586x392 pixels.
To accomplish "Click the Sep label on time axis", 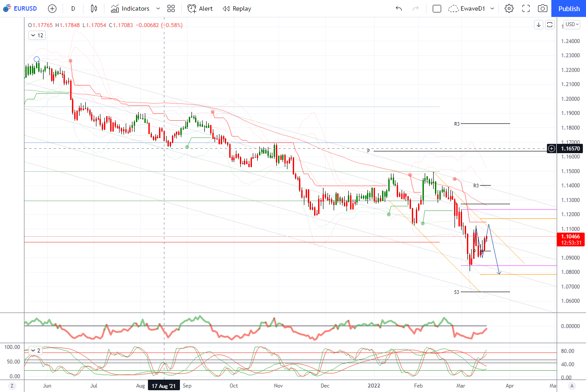I will coord(187,386).
